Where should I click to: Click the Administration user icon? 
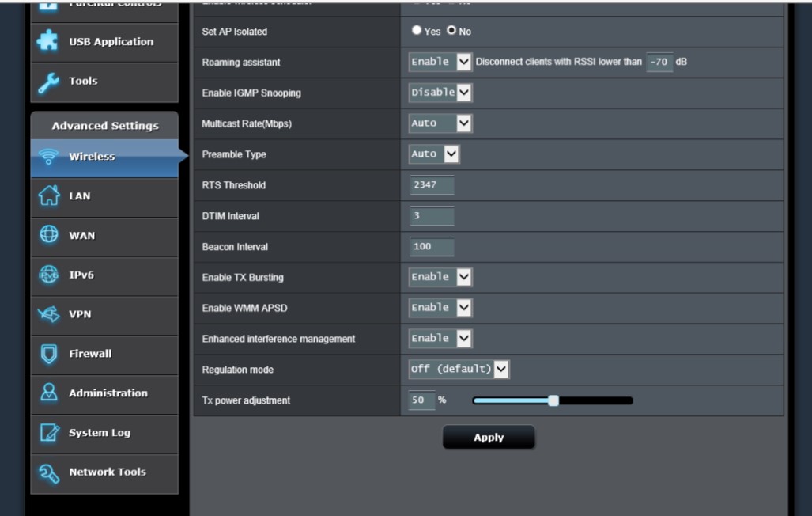point(49,393)
